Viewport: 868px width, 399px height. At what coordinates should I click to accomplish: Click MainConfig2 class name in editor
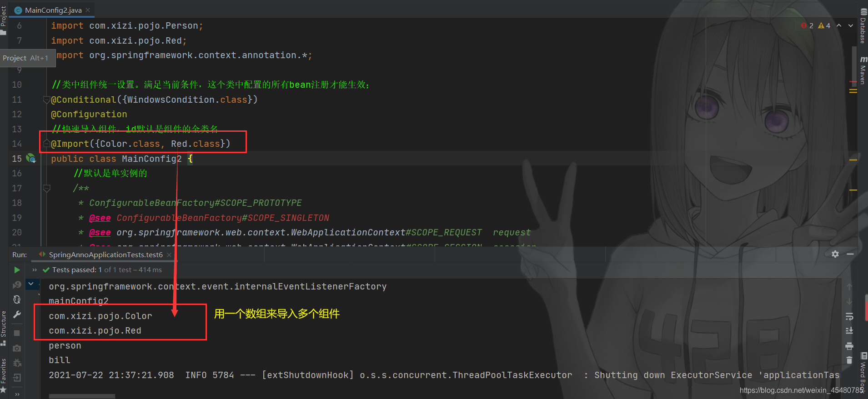(x=152, y=159)
